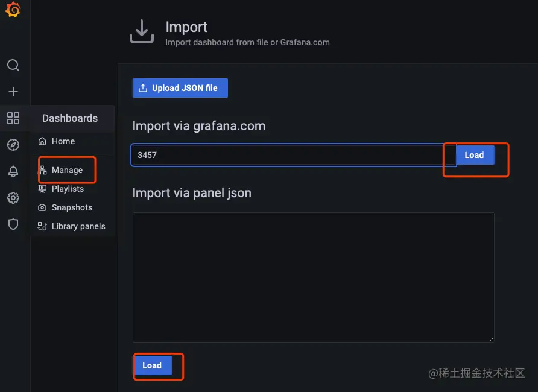Select the Dashboards grid icon

click(x=13, y=118)
